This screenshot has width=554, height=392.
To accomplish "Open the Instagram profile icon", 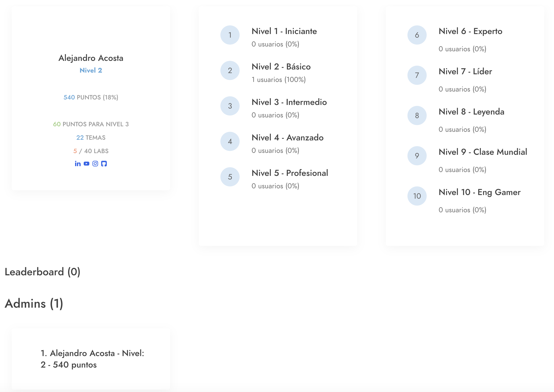I will [95, 164].
